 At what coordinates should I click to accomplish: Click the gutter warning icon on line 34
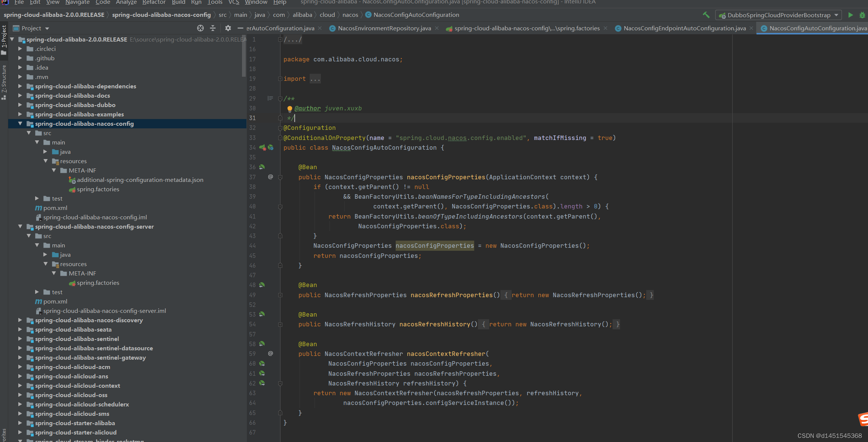point(263,148)
